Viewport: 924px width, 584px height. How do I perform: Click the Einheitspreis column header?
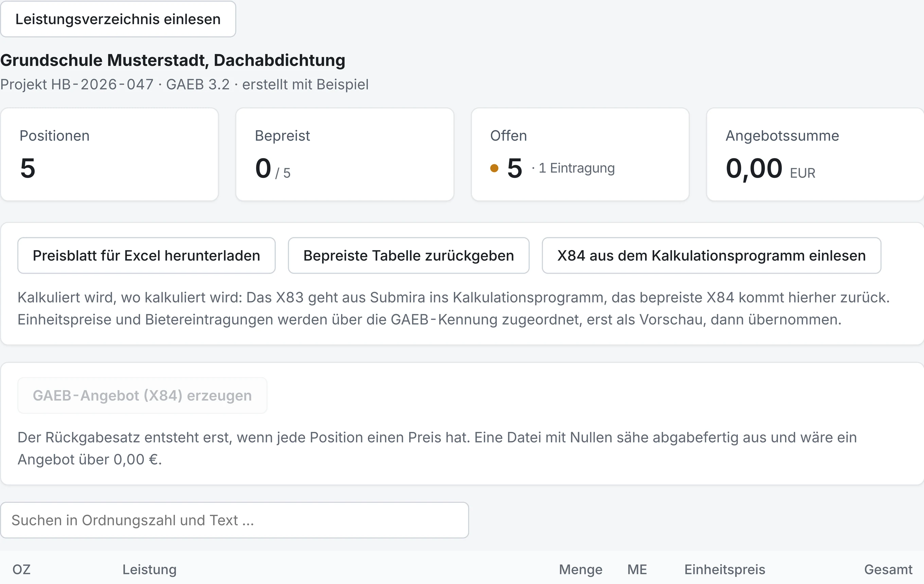[x=725, y=569]
